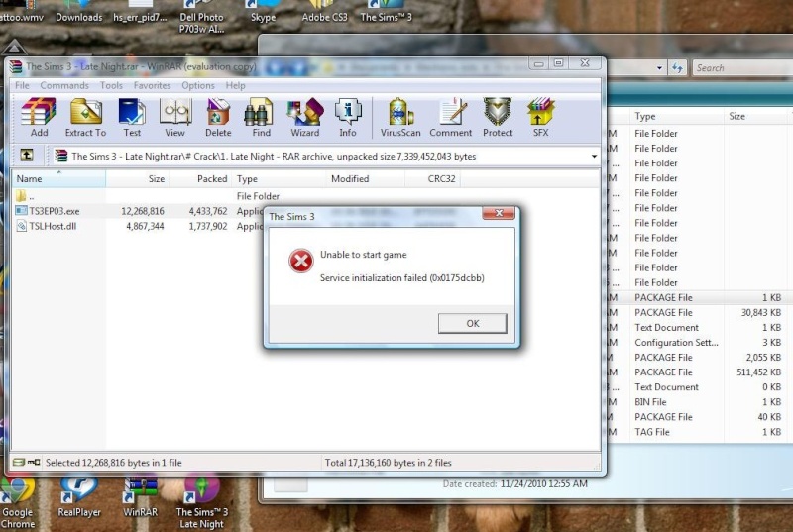Sort by the Name column header

click(x=58, y=179)
